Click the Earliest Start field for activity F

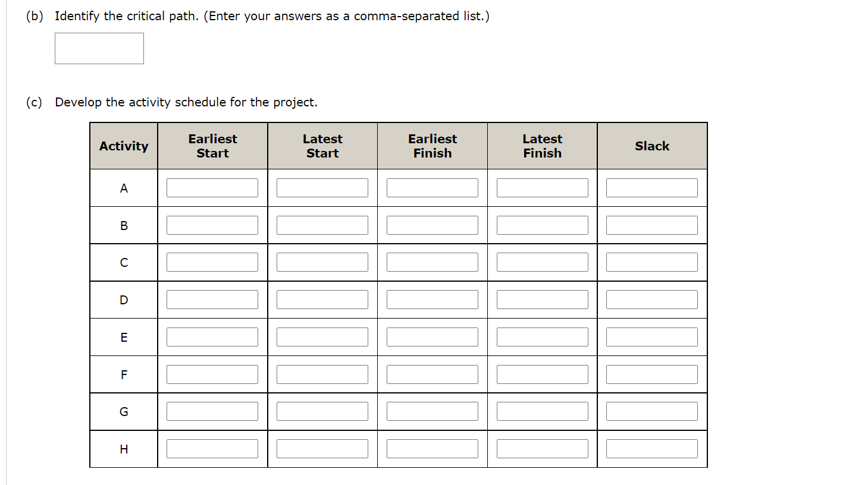(212, 374)
